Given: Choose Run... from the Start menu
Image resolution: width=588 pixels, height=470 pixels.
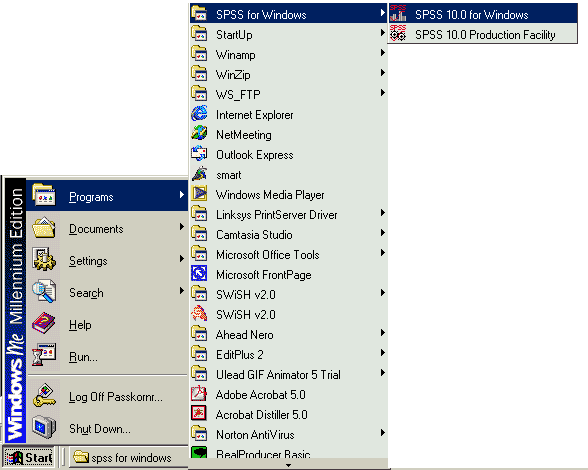Looking at the screenshot, I should click(107, 356).
